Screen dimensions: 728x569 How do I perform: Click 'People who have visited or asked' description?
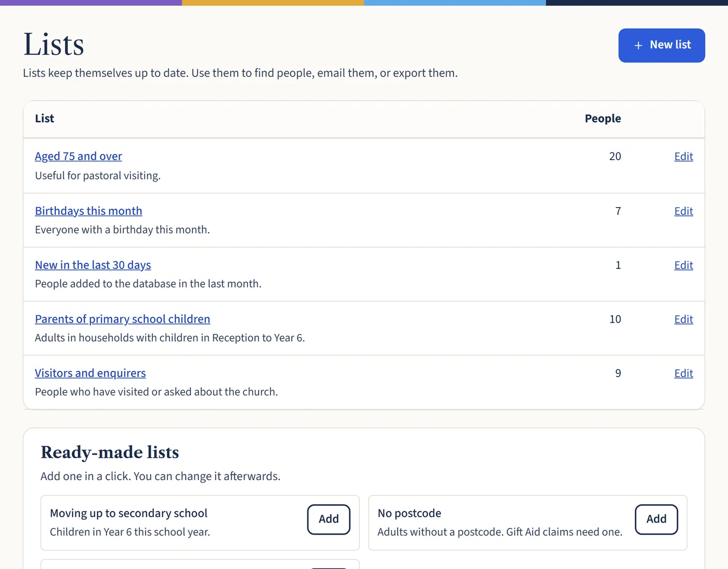(x=157, y=392)
